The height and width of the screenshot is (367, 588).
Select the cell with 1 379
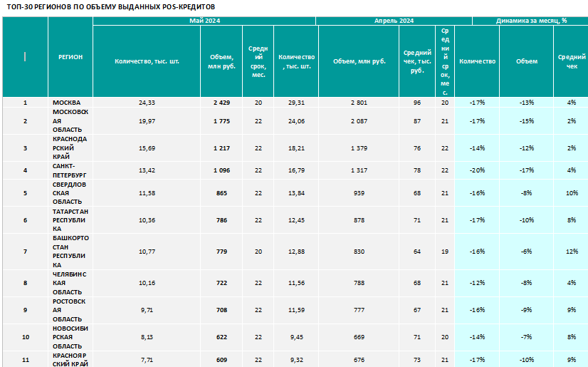click(x=359, y=148)
